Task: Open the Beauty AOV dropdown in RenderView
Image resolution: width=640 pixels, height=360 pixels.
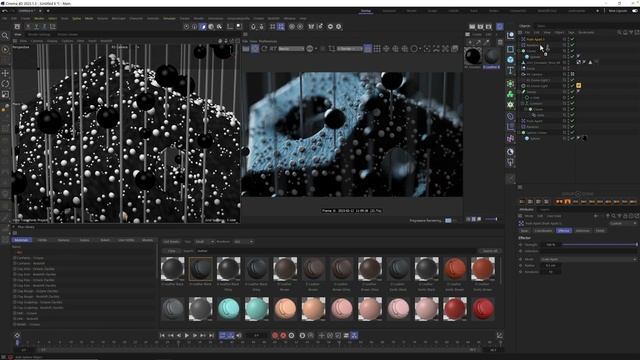Action: [x=291, y=49]
